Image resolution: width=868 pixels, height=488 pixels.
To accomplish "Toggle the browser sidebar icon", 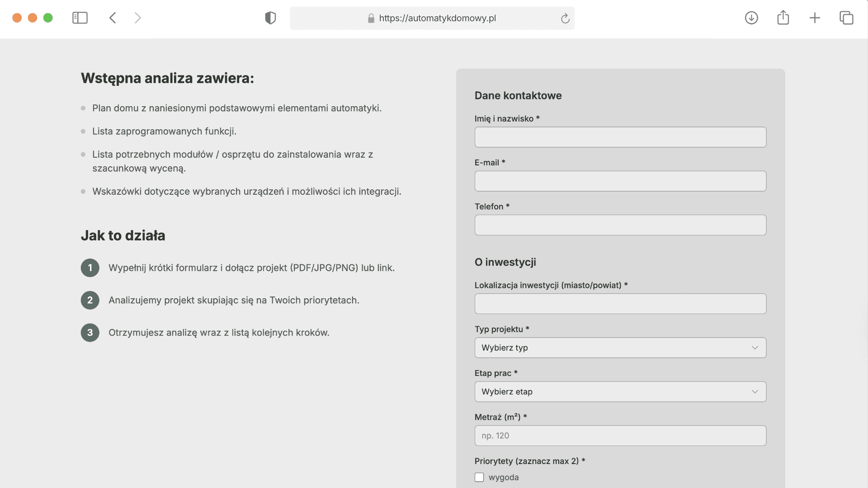I will click(x=80, y=18).
